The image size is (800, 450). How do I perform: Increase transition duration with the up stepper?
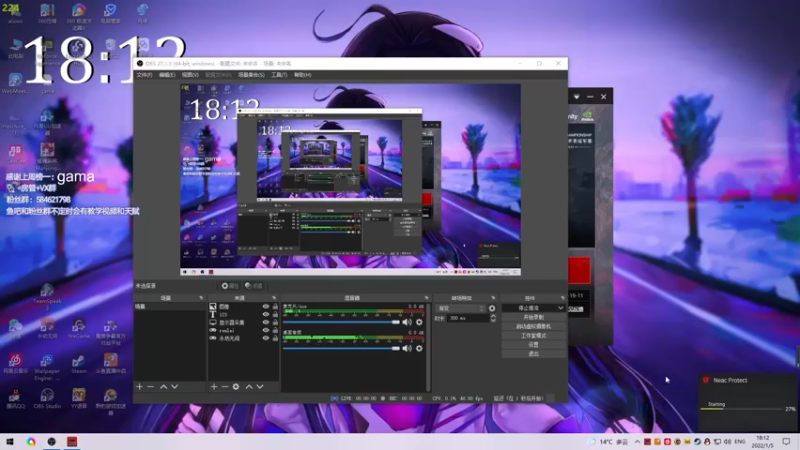[x=493, y=316]
